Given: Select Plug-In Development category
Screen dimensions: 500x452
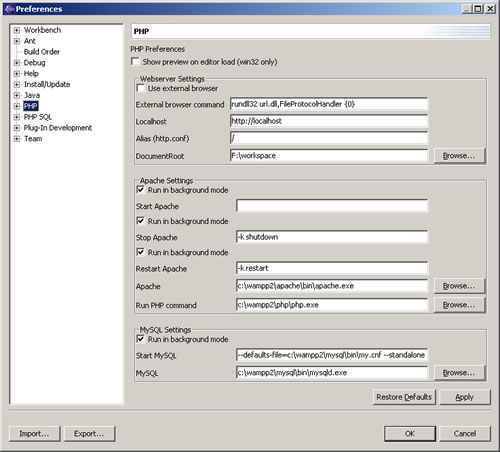Looking at the screenshot, I should tap(58, 128).
